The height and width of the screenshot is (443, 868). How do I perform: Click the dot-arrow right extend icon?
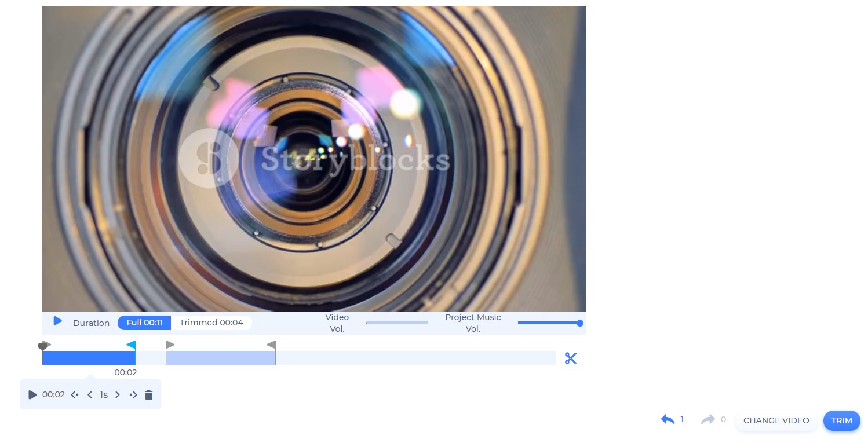[133, 395]
